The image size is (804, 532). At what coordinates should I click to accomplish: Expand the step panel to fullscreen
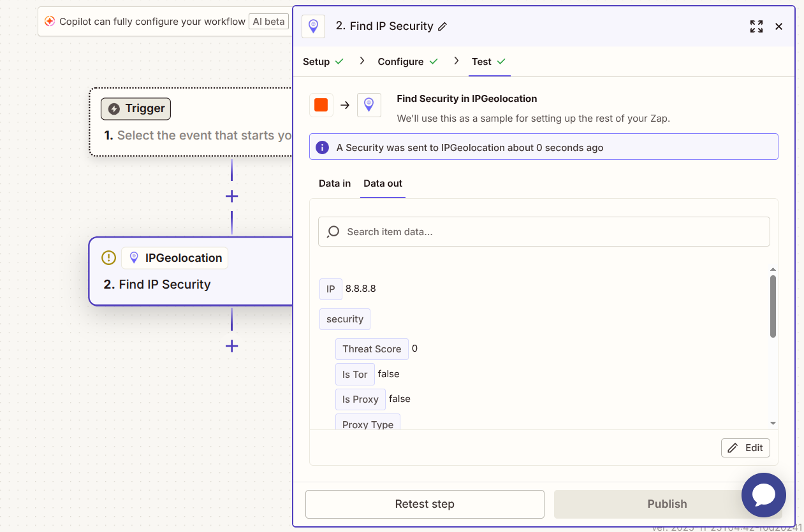[x=756, y=27]
